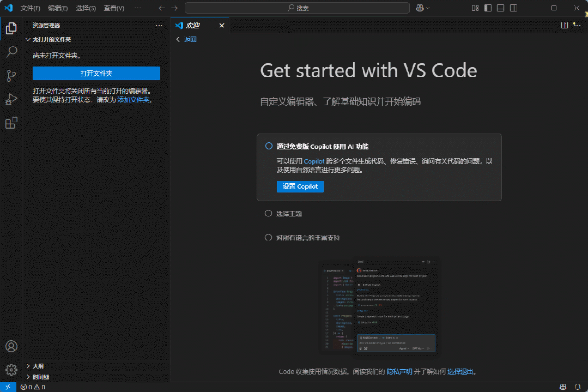Open the Explorer views and more actions menu
Image resolution: width=588 pixels, height=392 pixels.
click(159, 26)
